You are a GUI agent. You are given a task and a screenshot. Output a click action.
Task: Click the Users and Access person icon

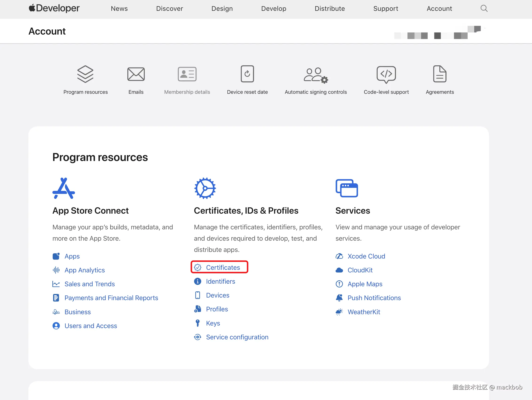(56, 326)
